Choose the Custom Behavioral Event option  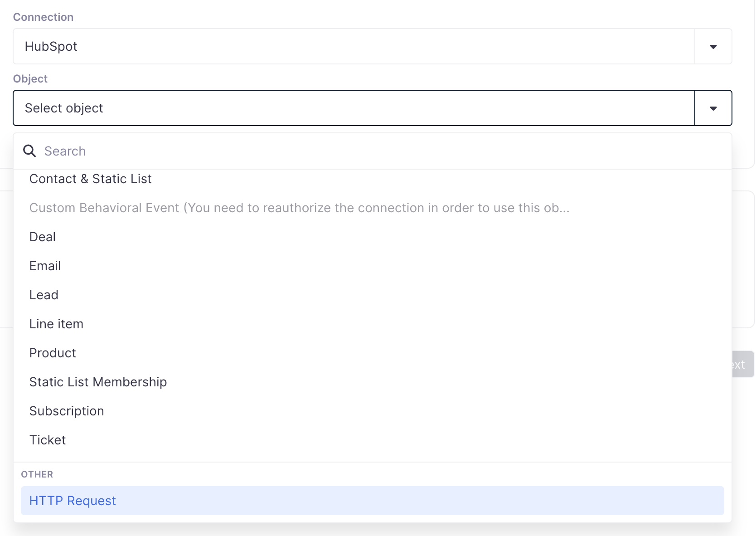click(x=299, y=208)
